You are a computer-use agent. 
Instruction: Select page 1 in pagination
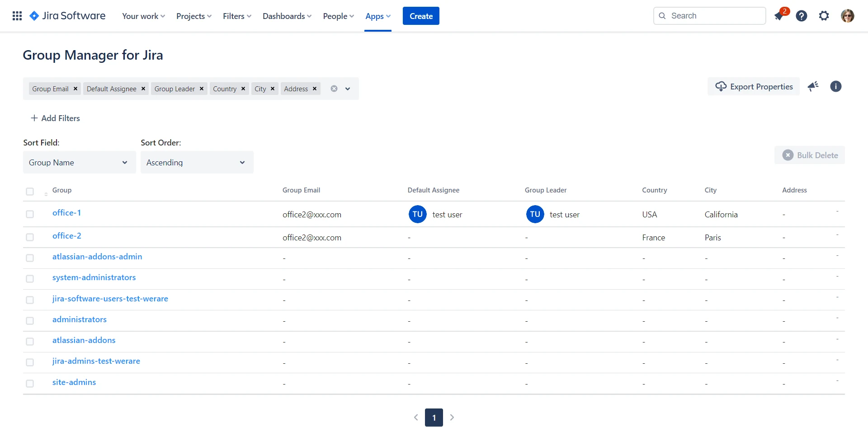[x=434, y=418]
